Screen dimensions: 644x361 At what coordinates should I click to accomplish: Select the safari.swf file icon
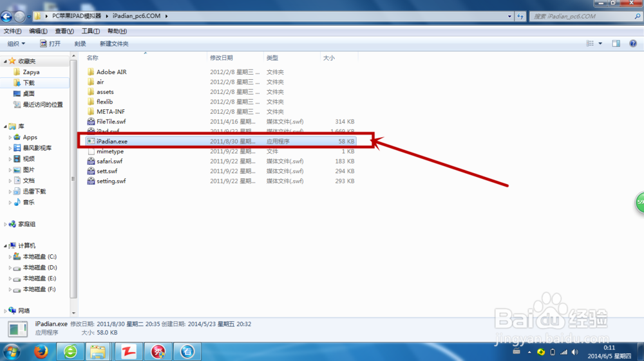coord(91,162)
